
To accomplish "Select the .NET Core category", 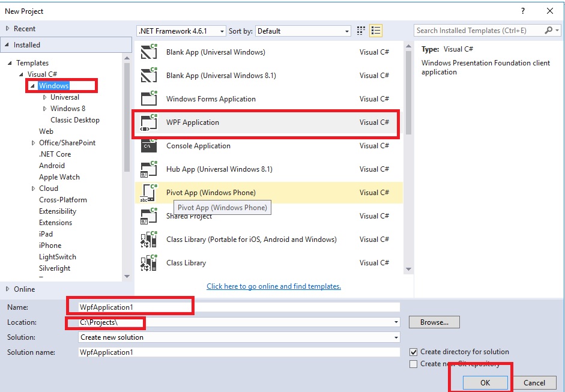I will click(55, 154).
